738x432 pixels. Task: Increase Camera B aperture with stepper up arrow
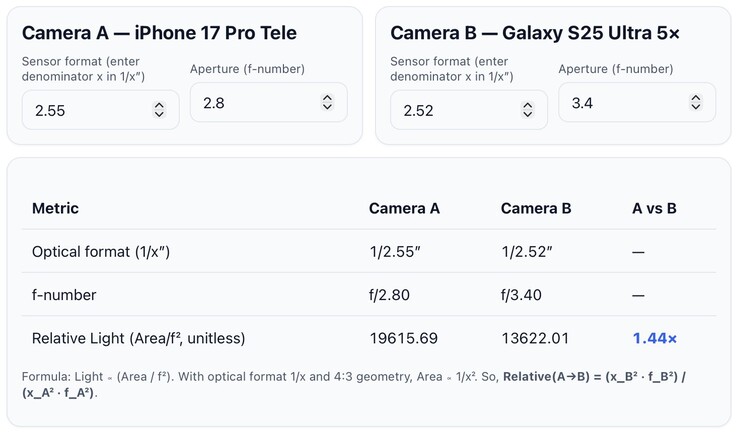[695, 97]
